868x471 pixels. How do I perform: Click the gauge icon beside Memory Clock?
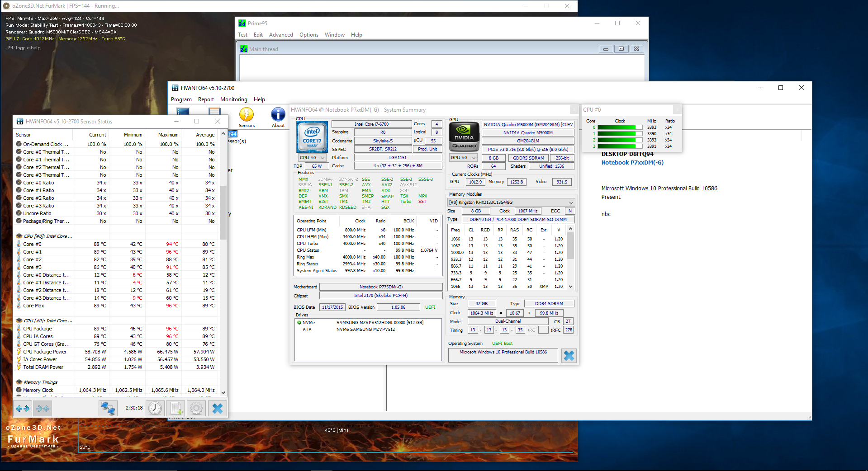(19, 390)
